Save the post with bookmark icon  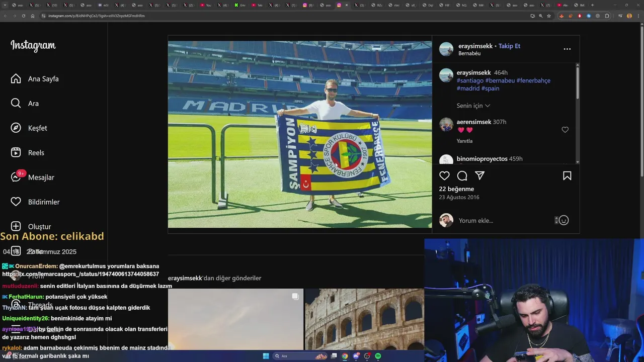[x=567, y=175]
